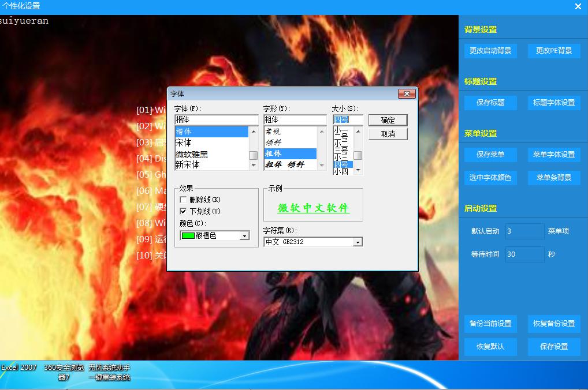Click 菜单条背景 button
This screenshot has height=390, width=588.
pos(554,178)
